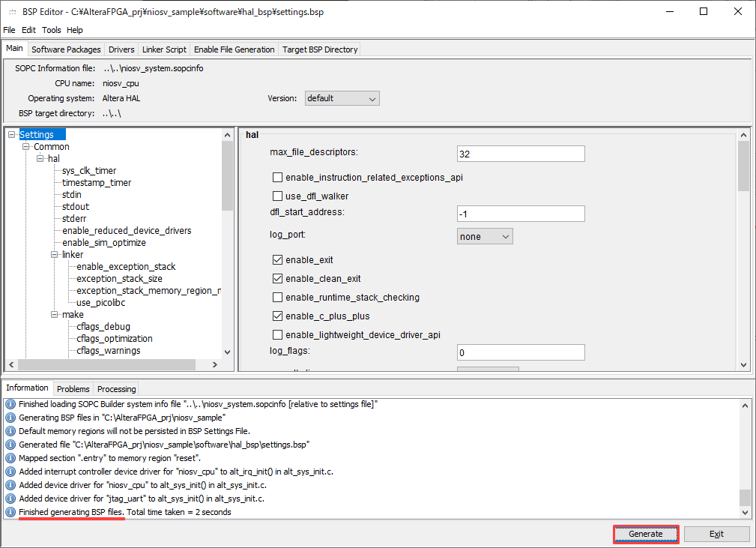This screenshot has width=756, height=548.
Task: Select sys_clk_timer in the settings tree
Action: coord(89,171)
